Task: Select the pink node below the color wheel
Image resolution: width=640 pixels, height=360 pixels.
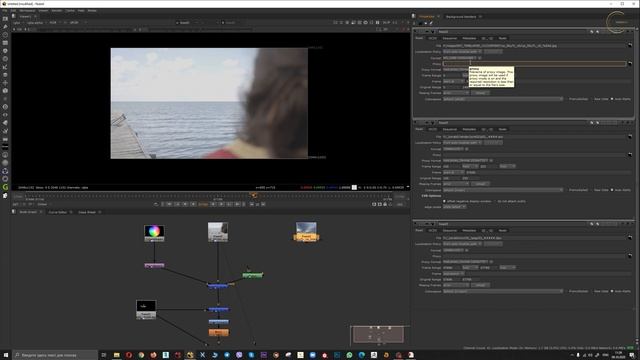Action: (x=154, y=265)
